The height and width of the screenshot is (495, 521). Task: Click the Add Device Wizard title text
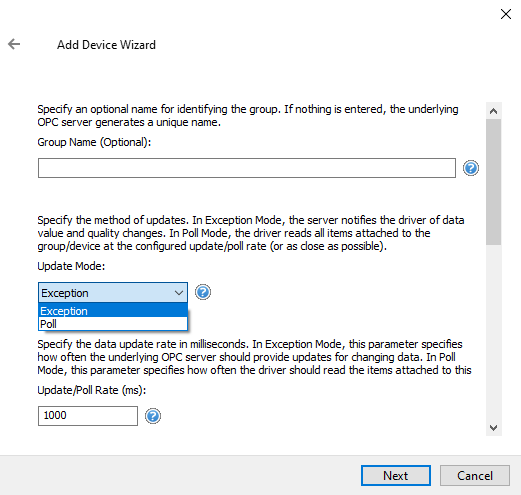[106, 45]
